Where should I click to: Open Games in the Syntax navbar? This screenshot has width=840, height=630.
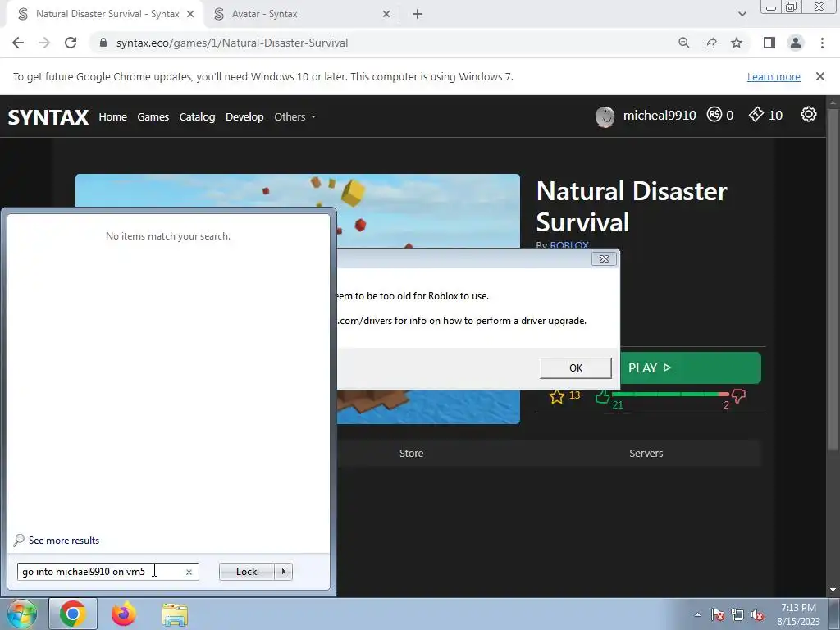click(x=153, y=116)
